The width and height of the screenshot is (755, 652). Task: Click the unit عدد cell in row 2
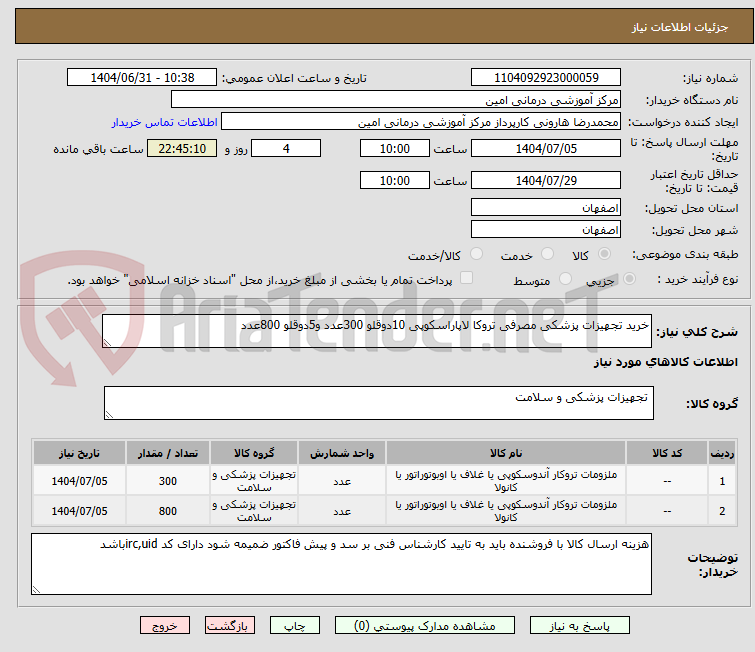click(x=342, y=511)
